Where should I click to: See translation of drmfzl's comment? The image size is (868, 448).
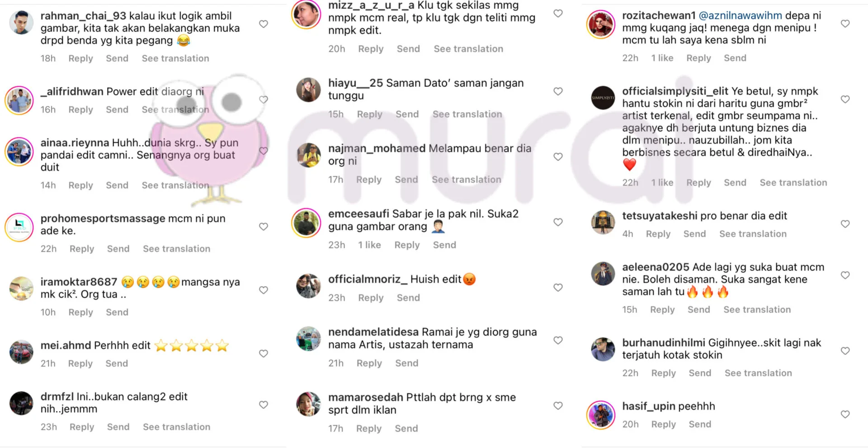177,427
